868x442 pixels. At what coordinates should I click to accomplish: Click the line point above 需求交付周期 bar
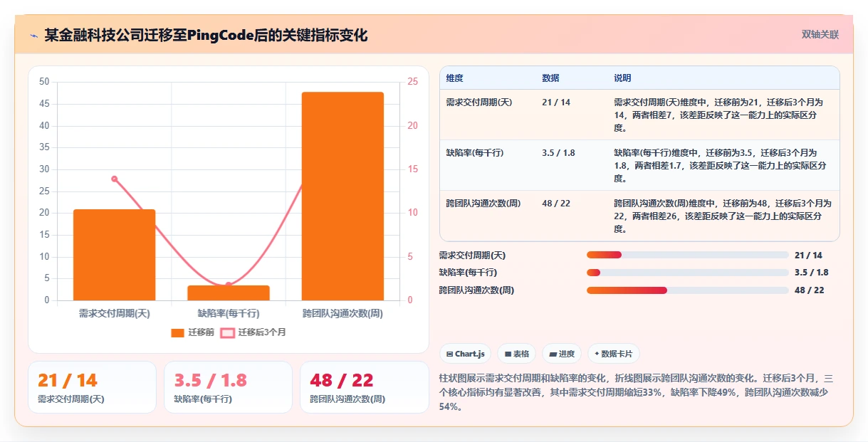click(x=115, y=179)
